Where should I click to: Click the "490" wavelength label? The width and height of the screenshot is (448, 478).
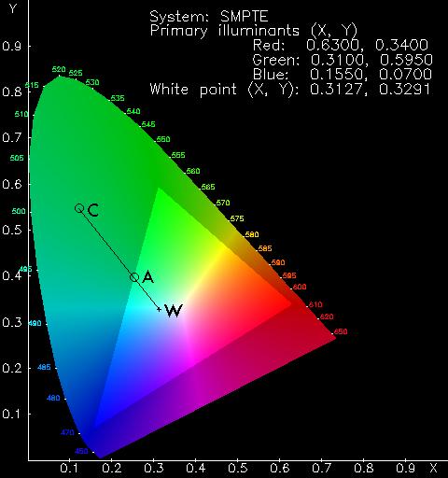[35, 323]
